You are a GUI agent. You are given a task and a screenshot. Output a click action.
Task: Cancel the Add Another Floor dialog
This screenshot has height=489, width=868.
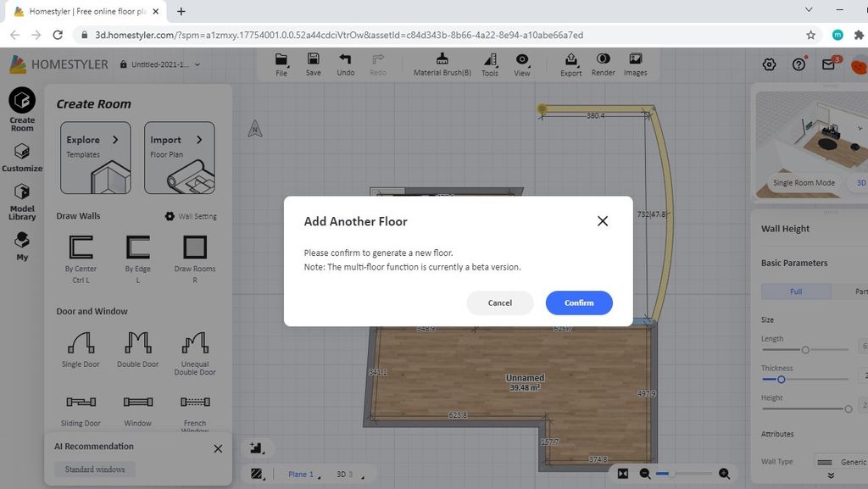[x=499, y=303]
